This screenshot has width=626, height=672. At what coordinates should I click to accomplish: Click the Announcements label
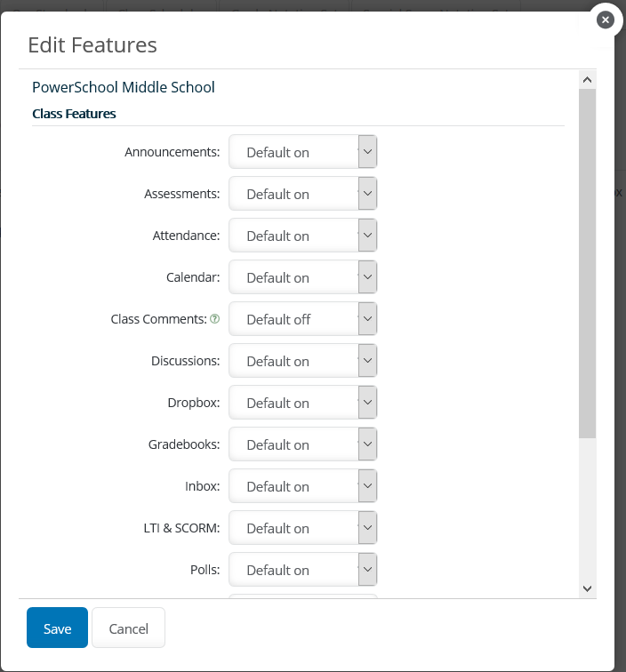(173, 152)
